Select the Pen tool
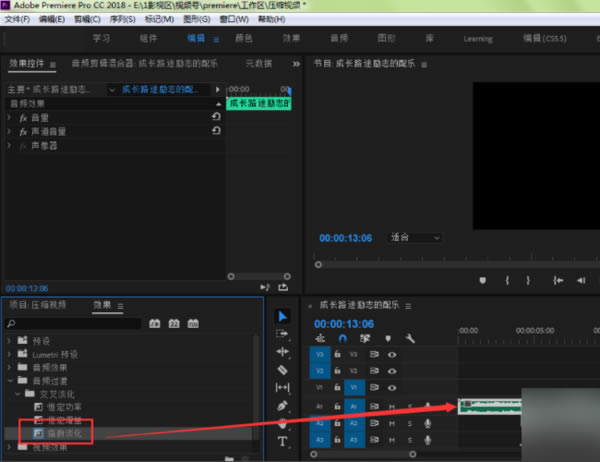Viewport: 600px width, 462px height. point(282,405)
